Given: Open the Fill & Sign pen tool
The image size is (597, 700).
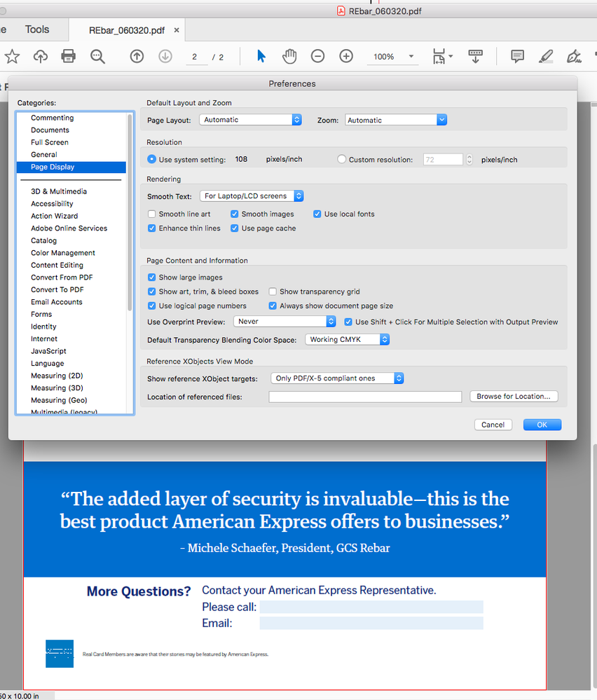Looking at the screenshot, I should click(574, 56).
